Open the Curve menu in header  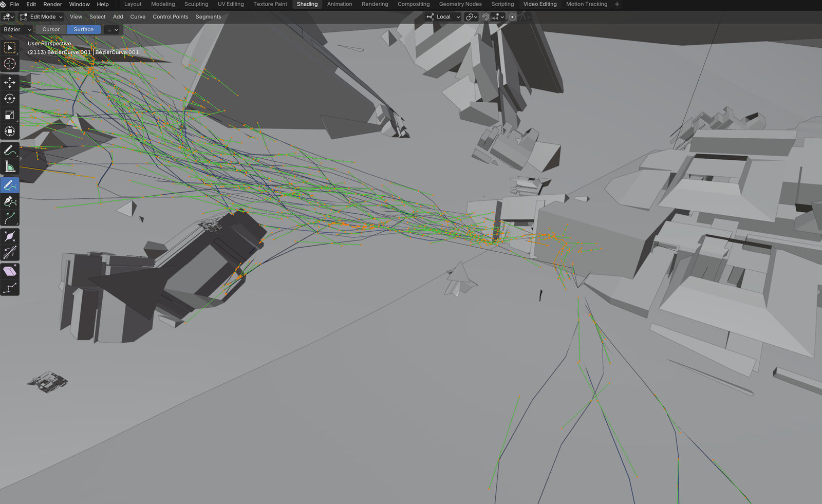(138, 16)
